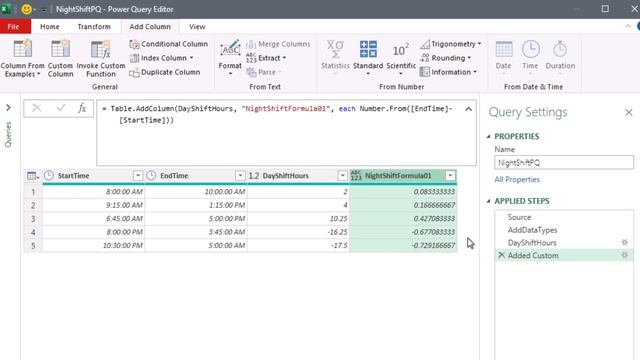Open Information dropdown
Screen dimensions: 640x360
(x=448, y=72)
